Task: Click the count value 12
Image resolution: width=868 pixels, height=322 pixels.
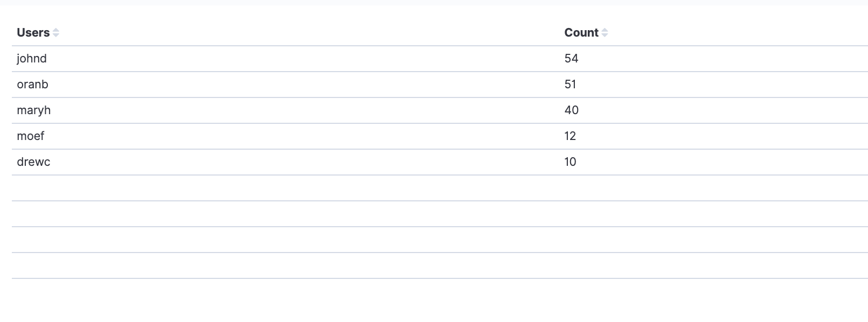Action: (x=570, y=136)
